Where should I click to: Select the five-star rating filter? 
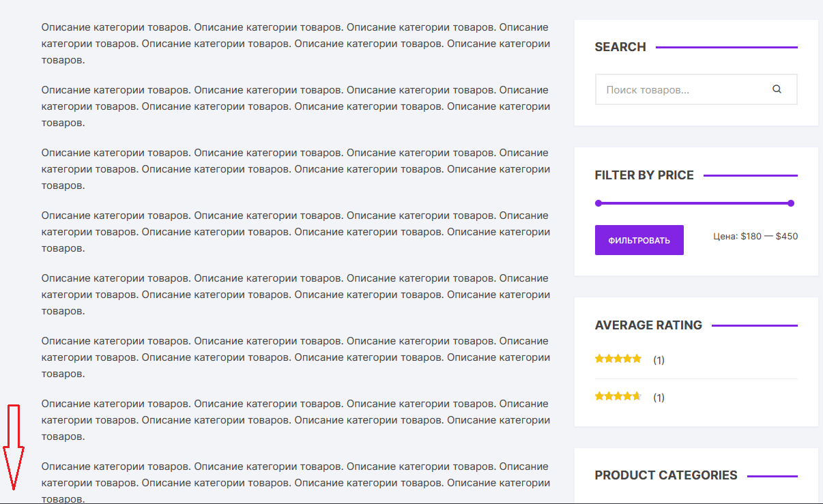pos(618,359)
